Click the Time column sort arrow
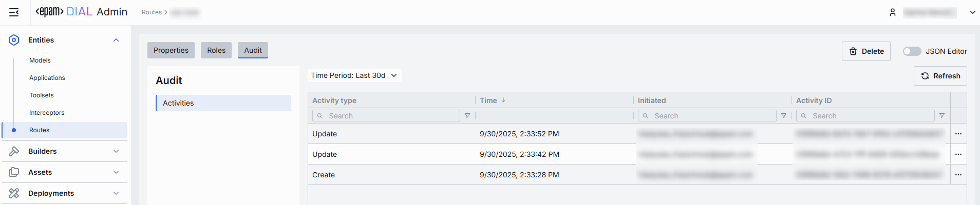 pos(503,100)
